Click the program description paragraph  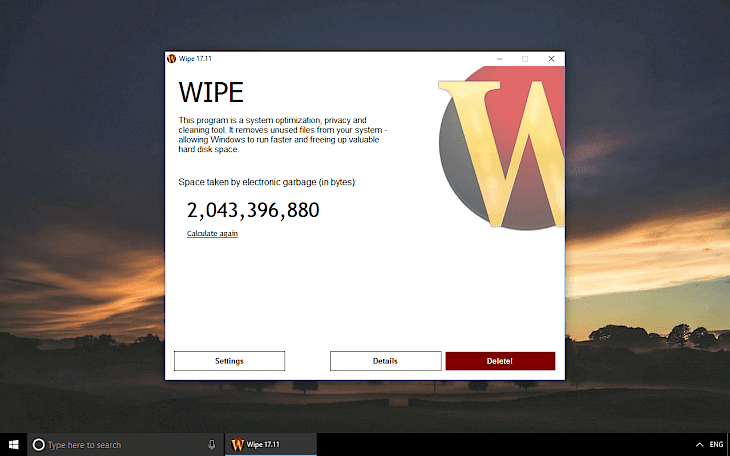[x=283, y=135]
